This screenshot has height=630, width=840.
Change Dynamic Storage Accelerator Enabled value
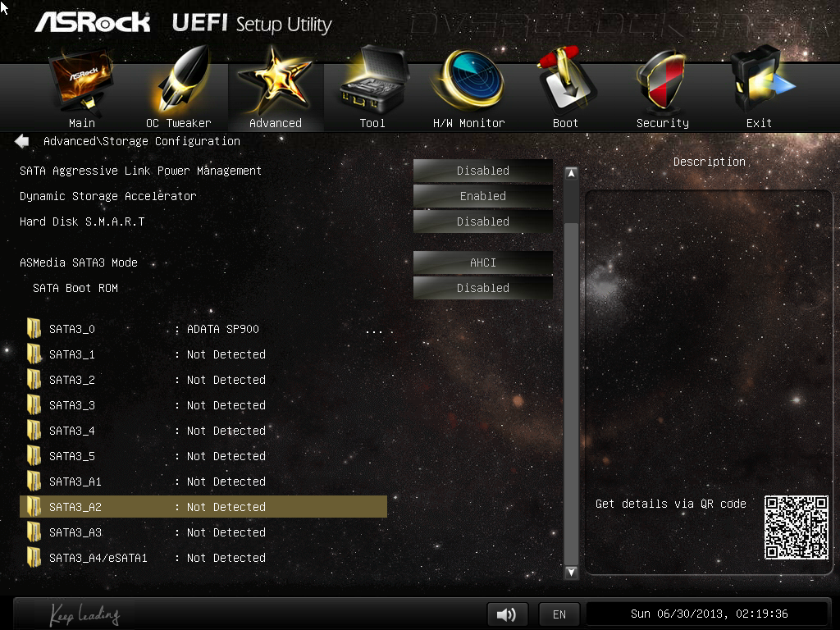coord(482,196)
